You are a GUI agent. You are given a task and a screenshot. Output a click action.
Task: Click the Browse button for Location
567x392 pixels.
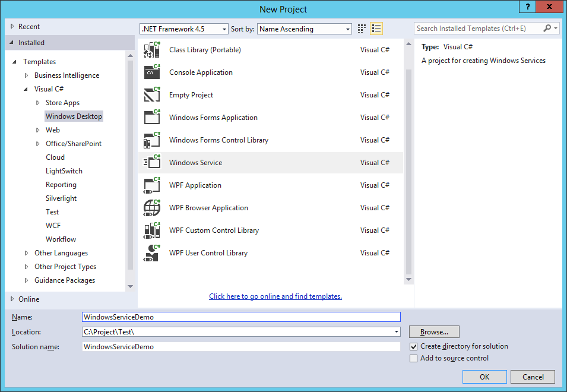coord(433,331)
